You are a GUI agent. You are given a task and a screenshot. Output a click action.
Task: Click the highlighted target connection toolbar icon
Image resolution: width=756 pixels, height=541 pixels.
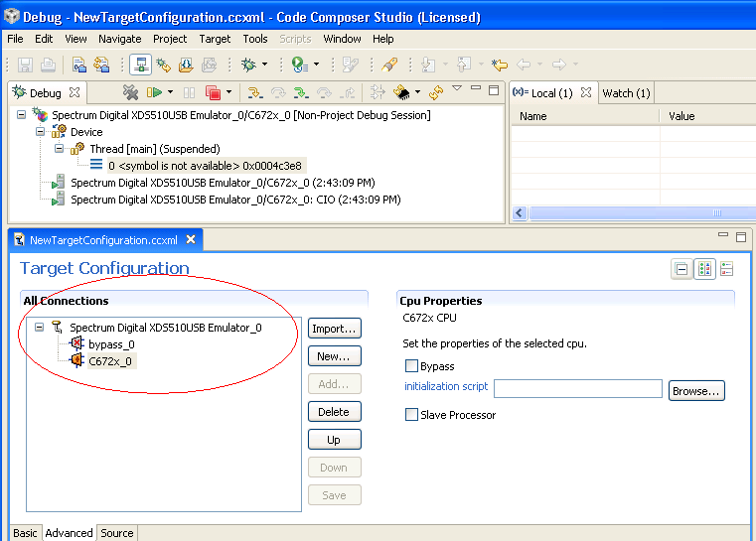click(141, 65)
